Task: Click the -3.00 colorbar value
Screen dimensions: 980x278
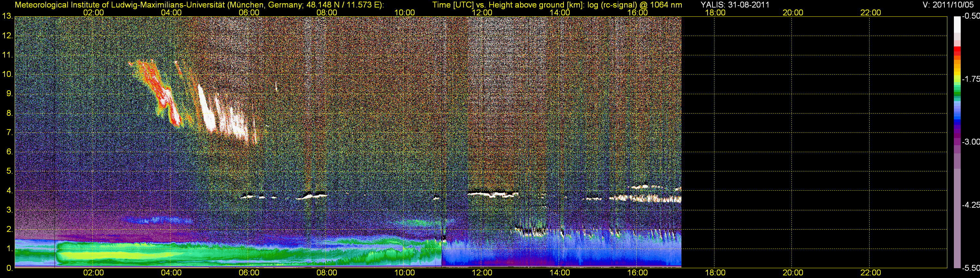Action: click(971, 142)
